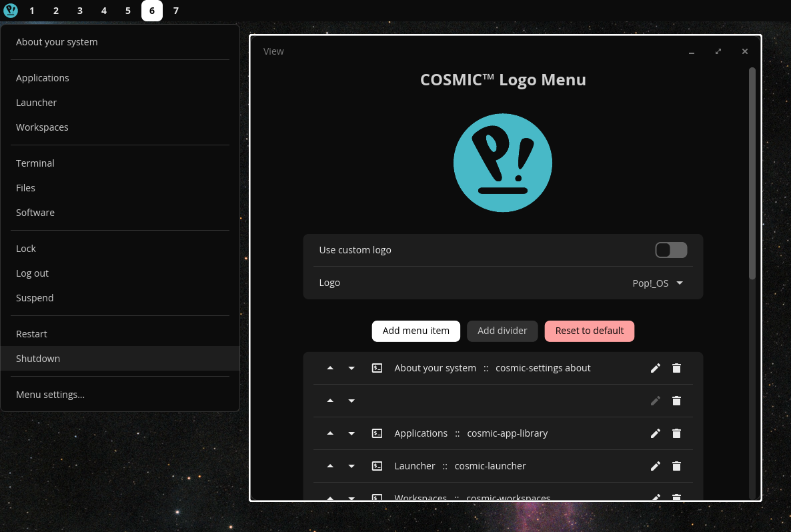Select Lock in the logo menu
This screenshot has height=532, width=791.
tap(120, 248)
